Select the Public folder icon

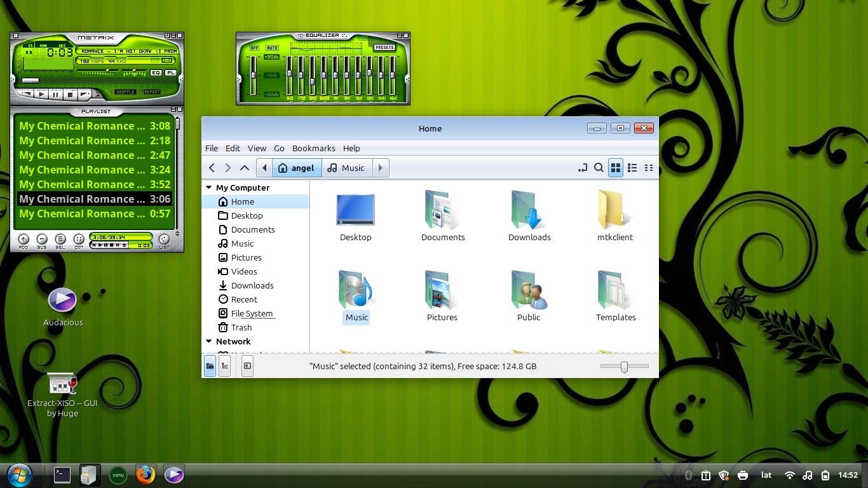pos(529,296)
